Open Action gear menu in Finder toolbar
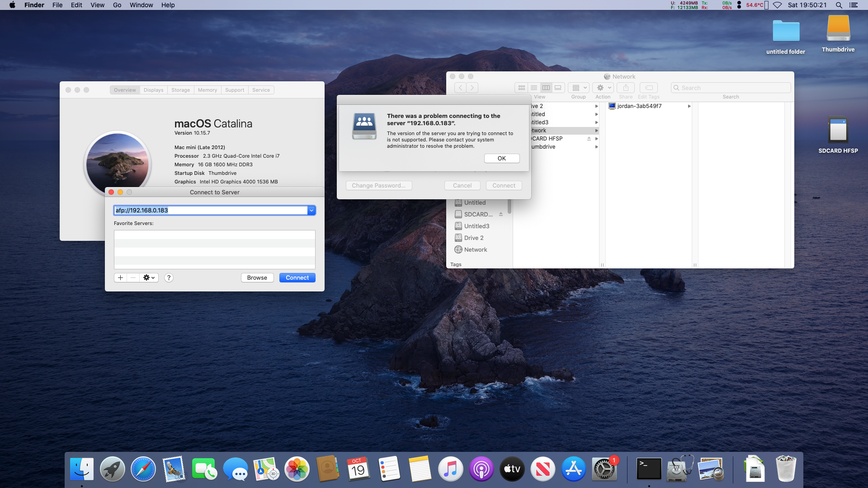 (x=603, y=88)
